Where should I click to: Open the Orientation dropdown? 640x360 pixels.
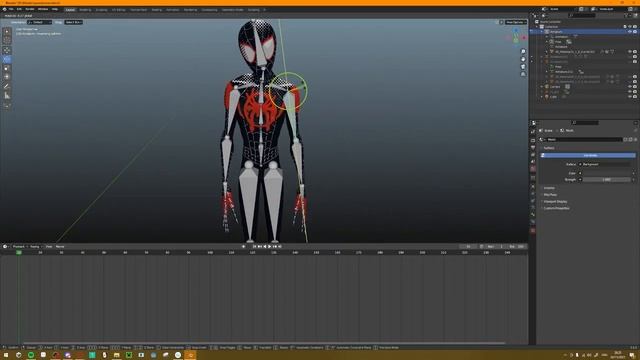[x=40, y=22]
